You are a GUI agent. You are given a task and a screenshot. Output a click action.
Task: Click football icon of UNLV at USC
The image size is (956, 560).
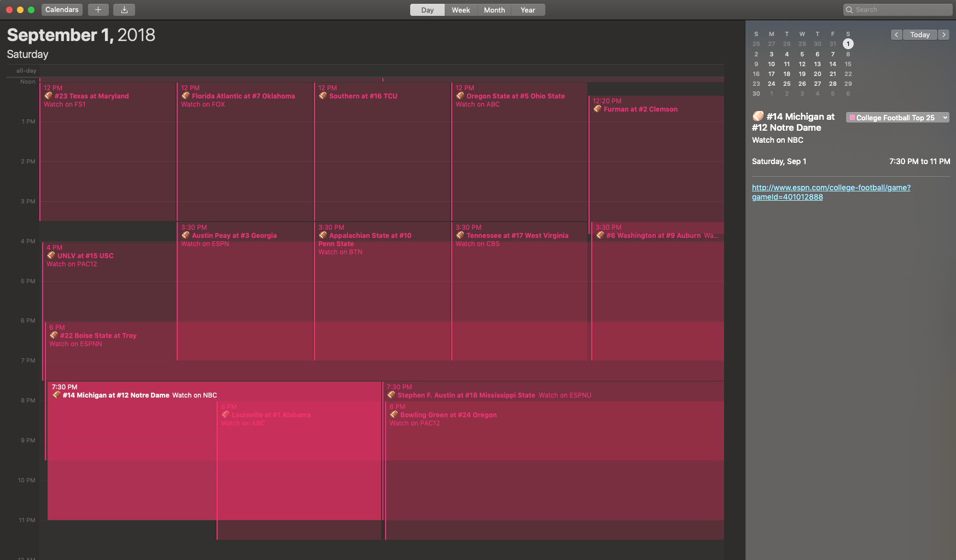(51, 255)
